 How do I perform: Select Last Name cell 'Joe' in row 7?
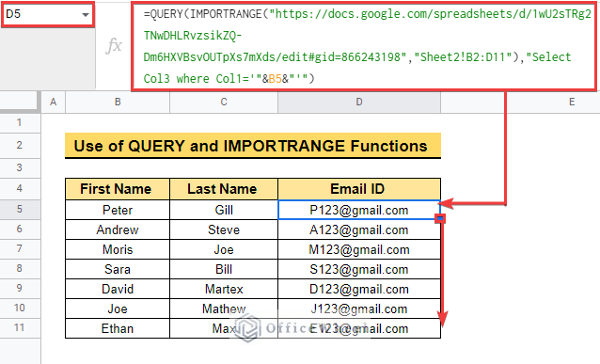(224, 249)
